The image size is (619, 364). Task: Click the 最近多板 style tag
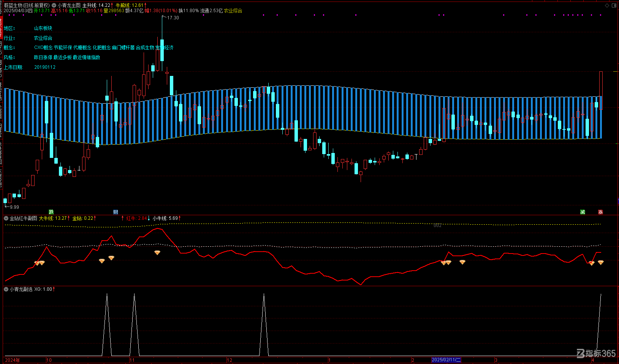[x=62, y=57]
